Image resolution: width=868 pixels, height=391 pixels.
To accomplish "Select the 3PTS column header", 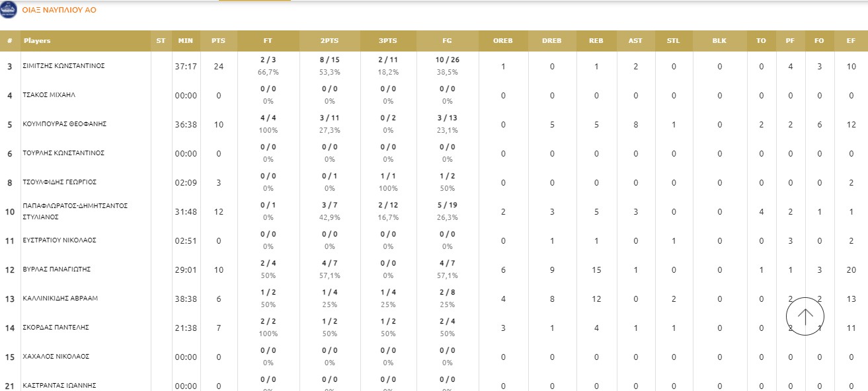I will pyautogui.click(x=388, y=41).
